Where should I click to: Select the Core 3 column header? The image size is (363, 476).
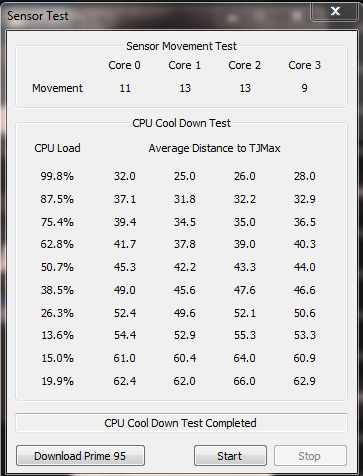304,65
